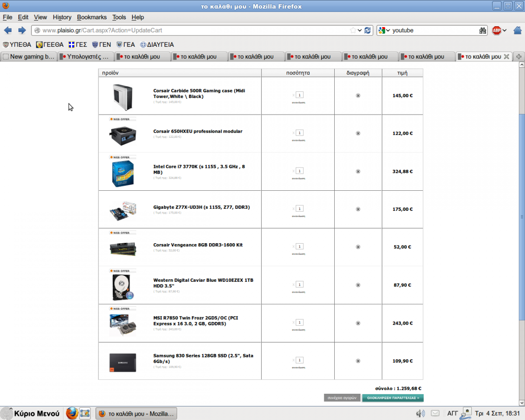This screenshot has height=420, width=525.
Task: Edit quantity field for Samsung 830 SSD
Action: pos(300,360)
